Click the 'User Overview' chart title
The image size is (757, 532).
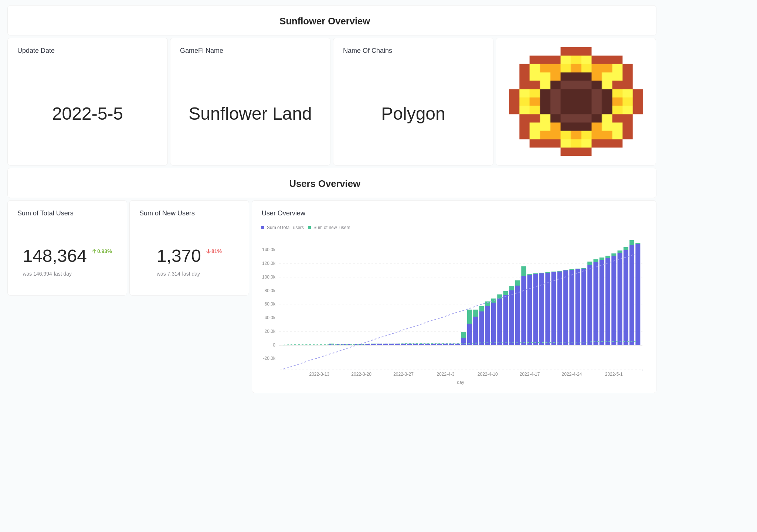click(284, 213)
